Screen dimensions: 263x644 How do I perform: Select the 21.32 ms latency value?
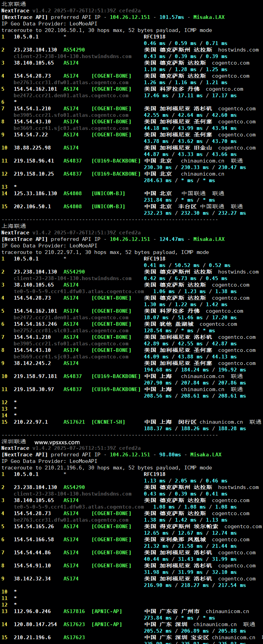[156, 546]
